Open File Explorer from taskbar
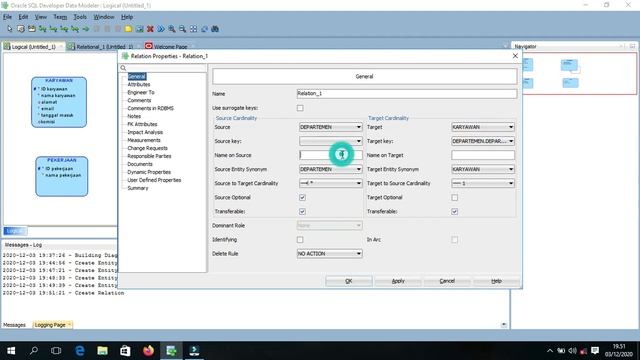This screenshot has width=640, height=360. pos(102,351)
